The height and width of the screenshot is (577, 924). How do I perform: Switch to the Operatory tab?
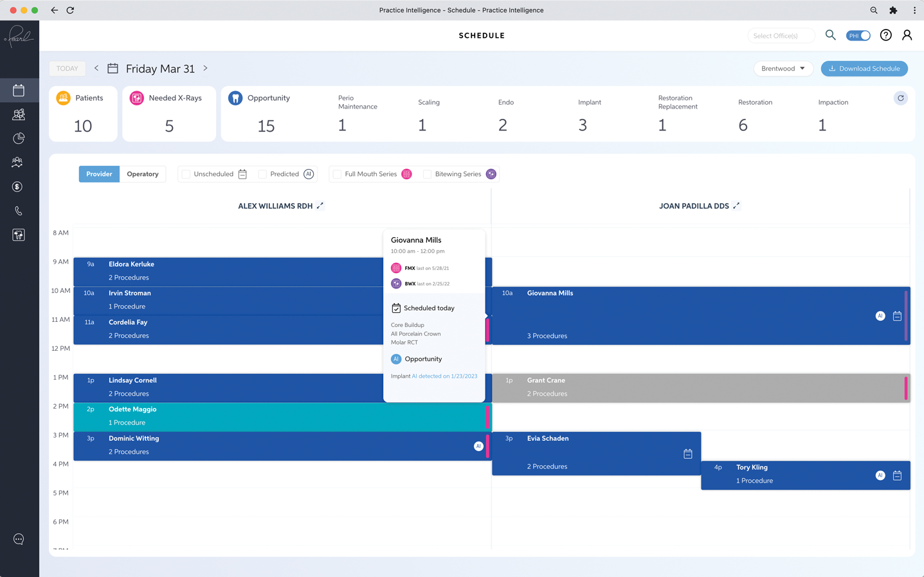click(x=143, y=174)
